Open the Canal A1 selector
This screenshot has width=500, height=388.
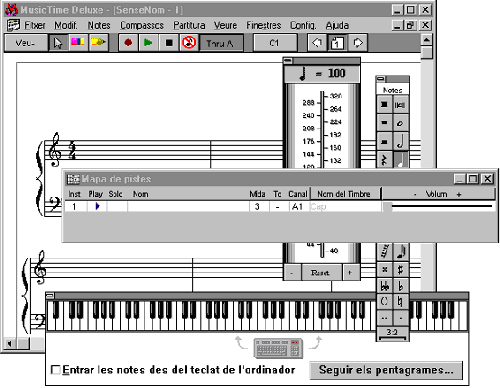[298, 207]
